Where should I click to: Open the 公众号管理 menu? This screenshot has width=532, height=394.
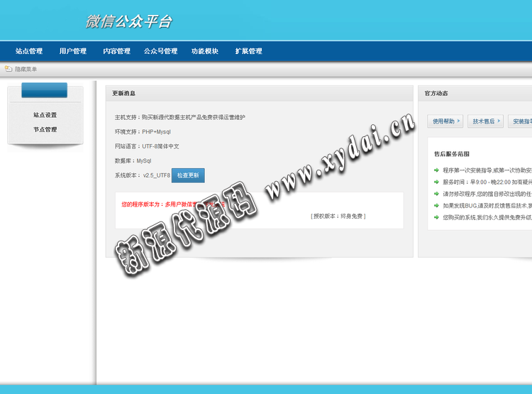pos(161,51)
